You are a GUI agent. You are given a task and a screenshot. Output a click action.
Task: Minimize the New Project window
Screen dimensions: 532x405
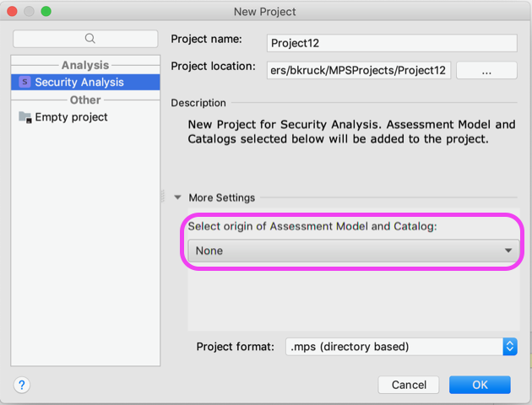pos(29,12)
